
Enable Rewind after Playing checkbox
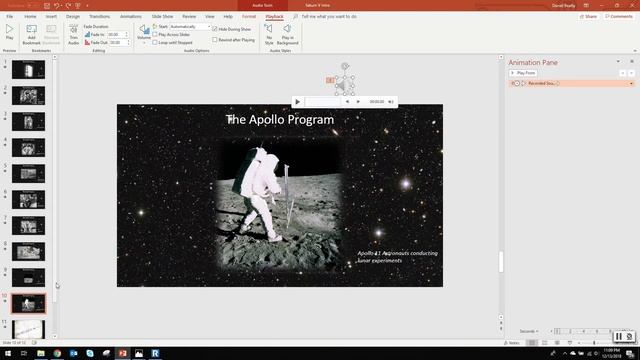(x=215, y=40)
